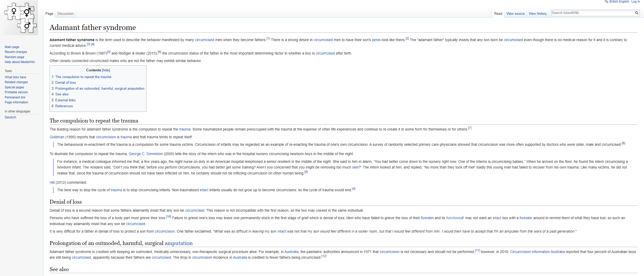
Task: Switch to the Deutsch version
Action: 10,117
